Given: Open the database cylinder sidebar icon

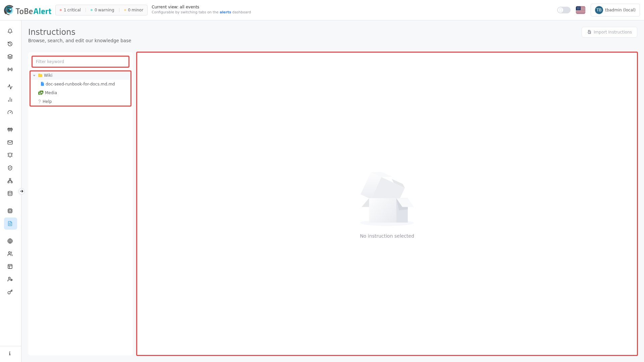Looking at the screenshot, I should tap(10, 193).
